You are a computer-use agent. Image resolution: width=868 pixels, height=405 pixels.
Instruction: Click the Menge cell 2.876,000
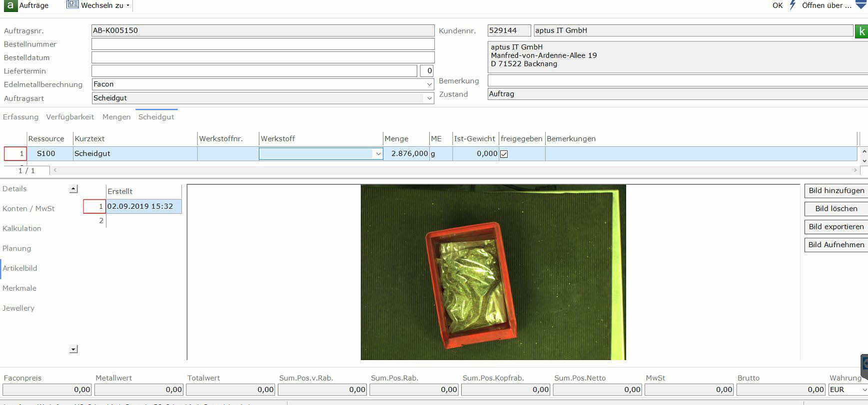(406, 154)
